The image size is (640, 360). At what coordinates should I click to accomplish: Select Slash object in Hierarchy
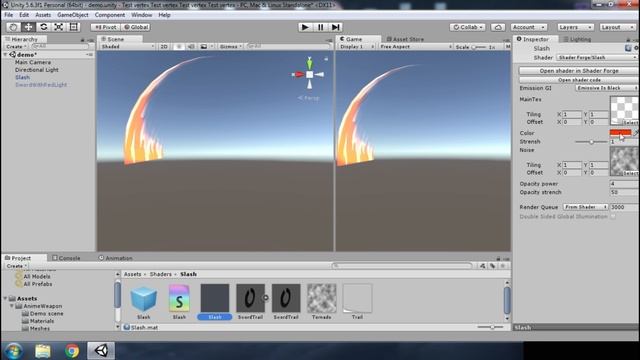click(x=22, y=77)
